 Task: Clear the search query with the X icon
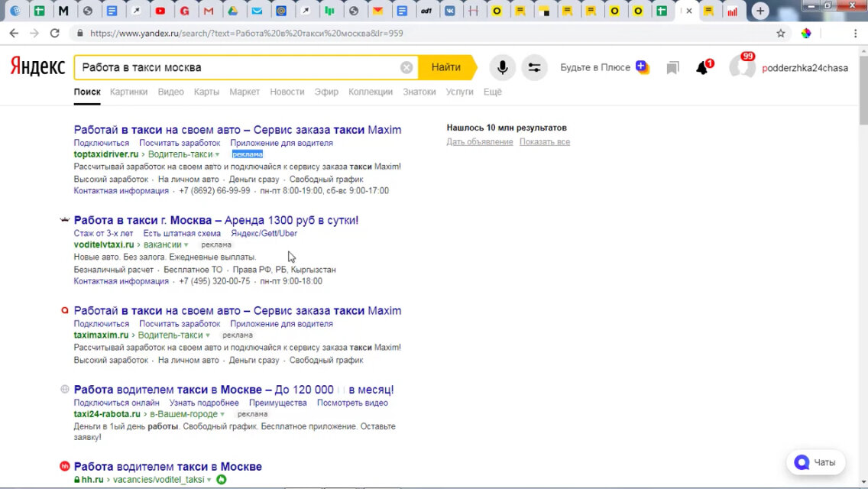(406, 67)
